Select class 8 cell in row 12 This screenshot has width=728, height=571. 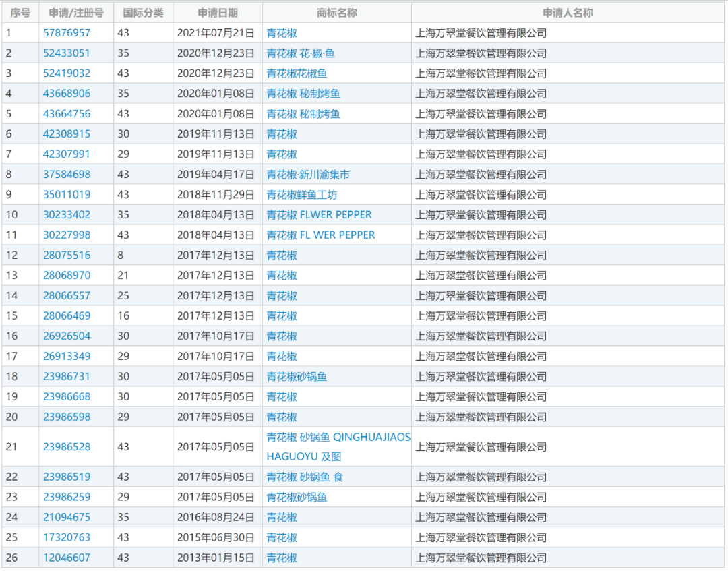pyautogui.click(x=143, y=255)
